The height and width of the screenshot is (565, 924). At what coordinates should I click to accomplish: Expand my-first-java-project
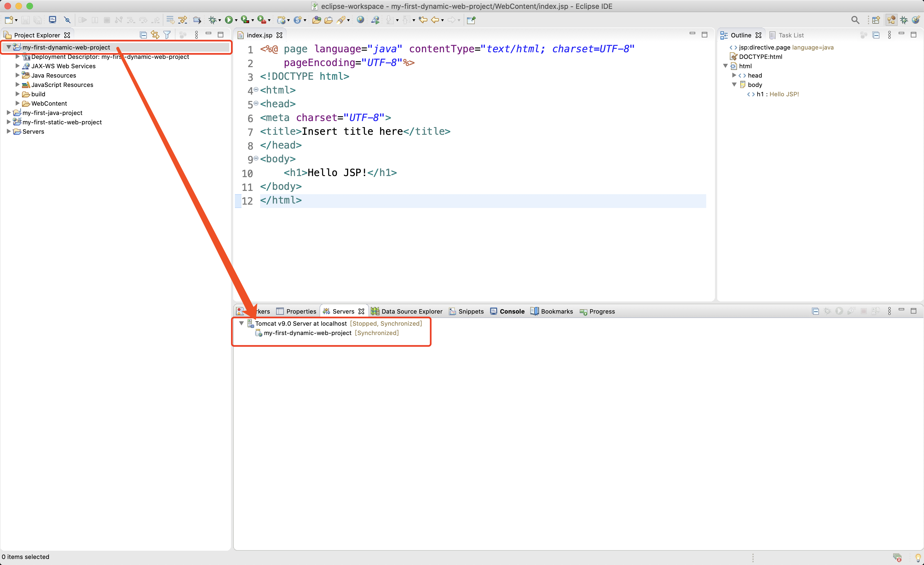(x=9, y=113)
